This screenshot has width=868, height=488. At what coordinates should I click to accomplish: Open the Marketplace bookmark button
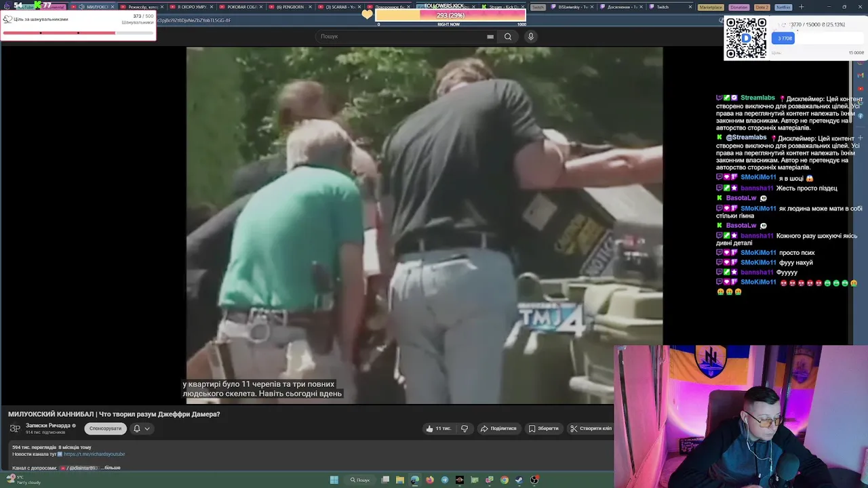pos(711,7)
